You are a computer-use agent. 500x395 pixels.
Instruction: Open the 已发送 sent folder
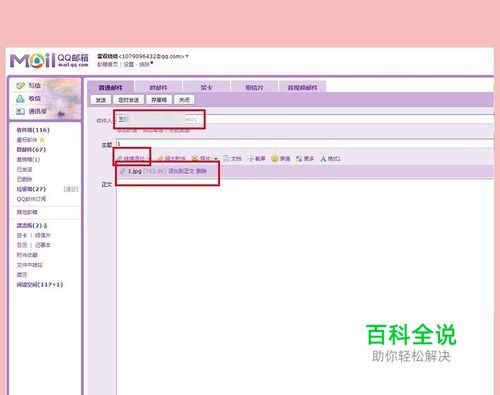pyautogui.click(x=24, y=170)
